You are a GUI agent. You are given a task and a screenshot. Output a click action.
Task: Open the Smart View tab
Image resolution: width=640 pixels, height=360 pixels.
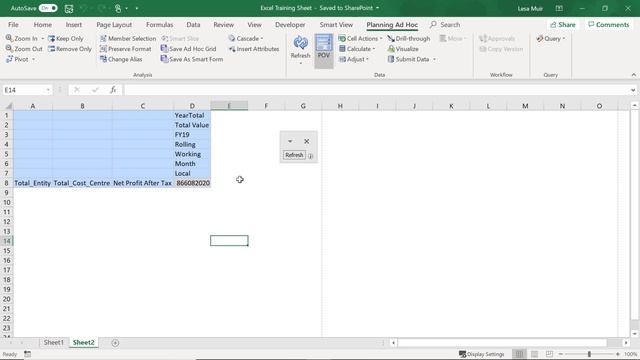pos(336,24)
